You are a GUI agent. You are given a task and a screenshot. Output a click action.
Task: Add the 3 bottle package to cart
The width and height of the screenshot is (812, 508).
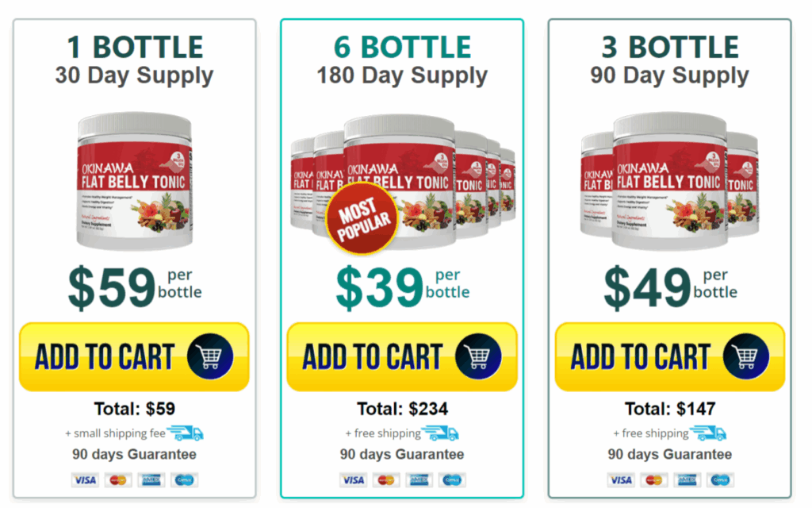(669, 356)
